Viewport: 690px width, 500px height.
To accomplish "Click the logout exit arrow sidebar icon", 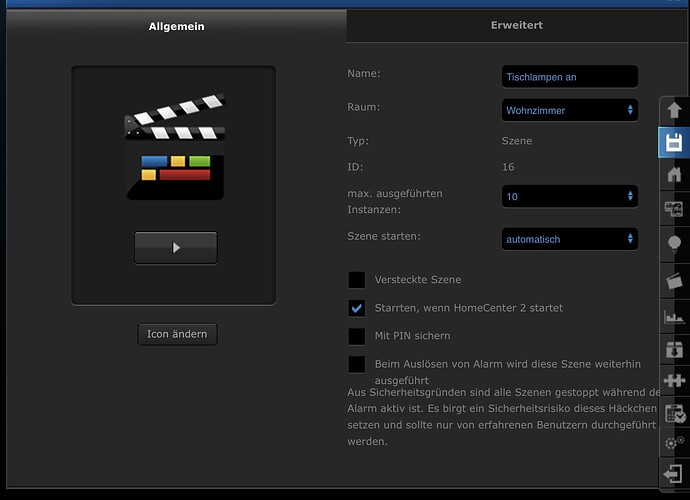I will pyautogui.click(x=673, y=474).
